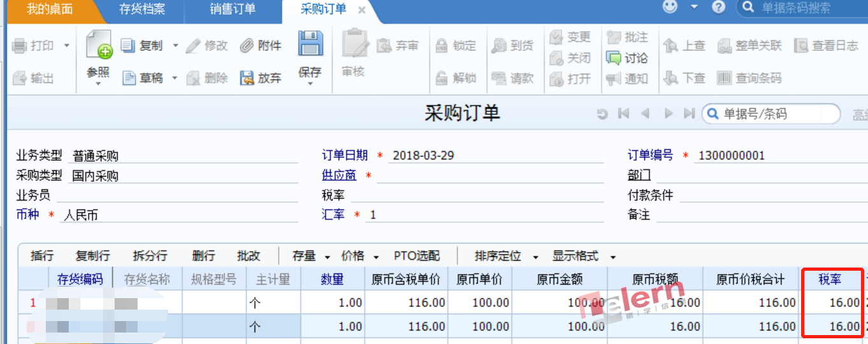Select the 采购订单 tab
The height and width of the screenshot is (344, 868).
[324, 9]
